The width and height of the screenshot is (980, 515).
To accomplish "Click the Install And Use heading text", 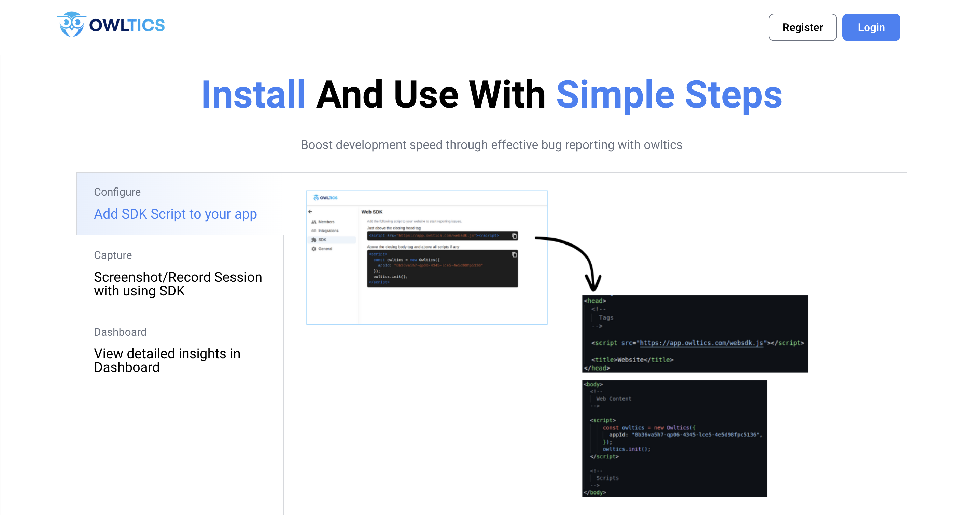I will pos(491,94).
